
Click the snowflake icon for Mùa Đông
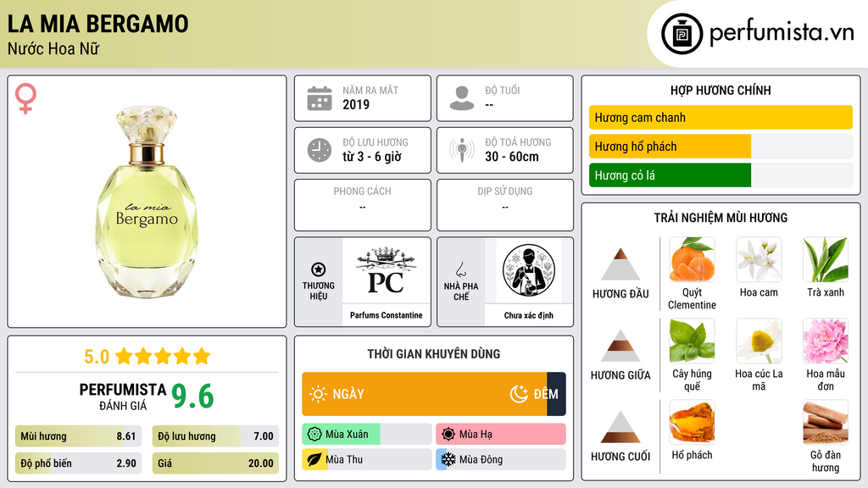[448, 460]
